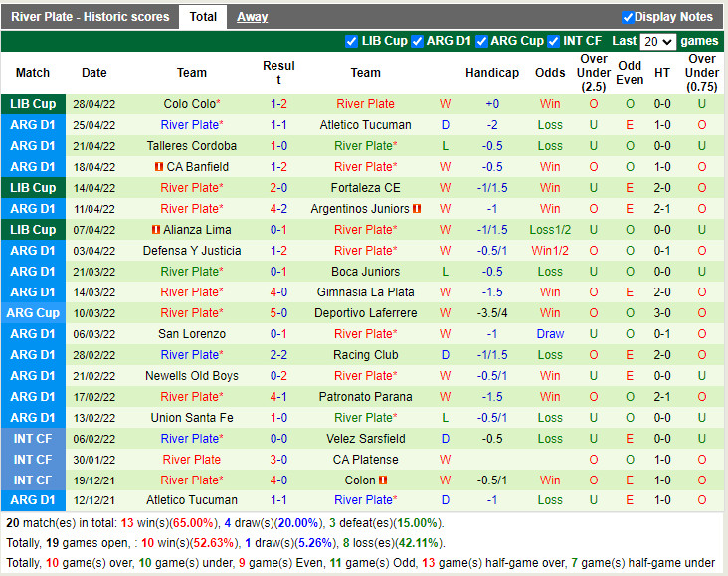Open Boca Juniors team link
This screenshot has height=576, width=728.
point(365,272)
